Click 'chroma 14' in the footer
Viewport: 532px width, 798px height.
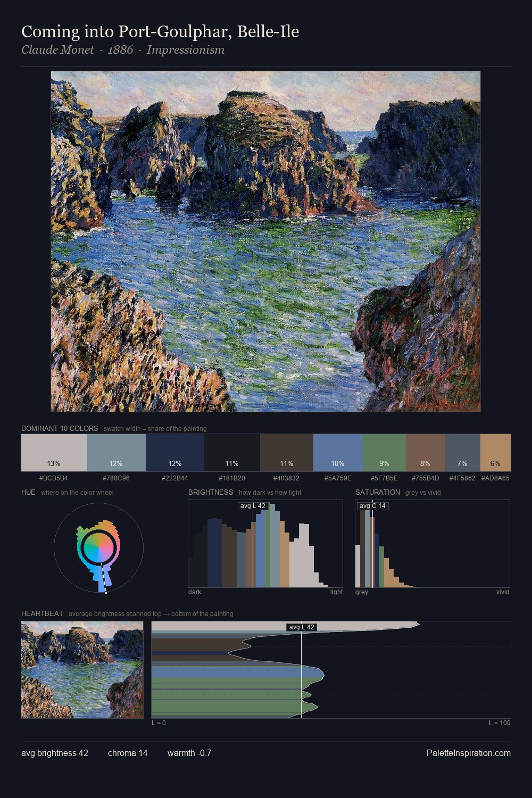pos(128,753)
